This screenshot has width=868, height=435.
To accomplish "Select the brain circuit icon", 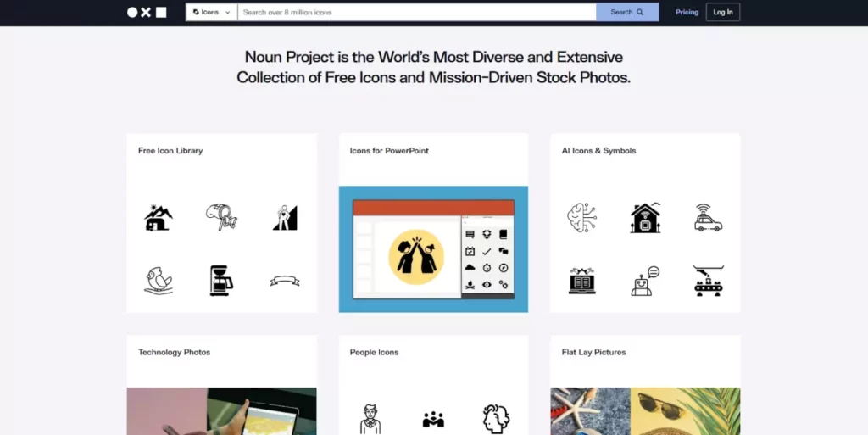I will click(x=581, y=217).
